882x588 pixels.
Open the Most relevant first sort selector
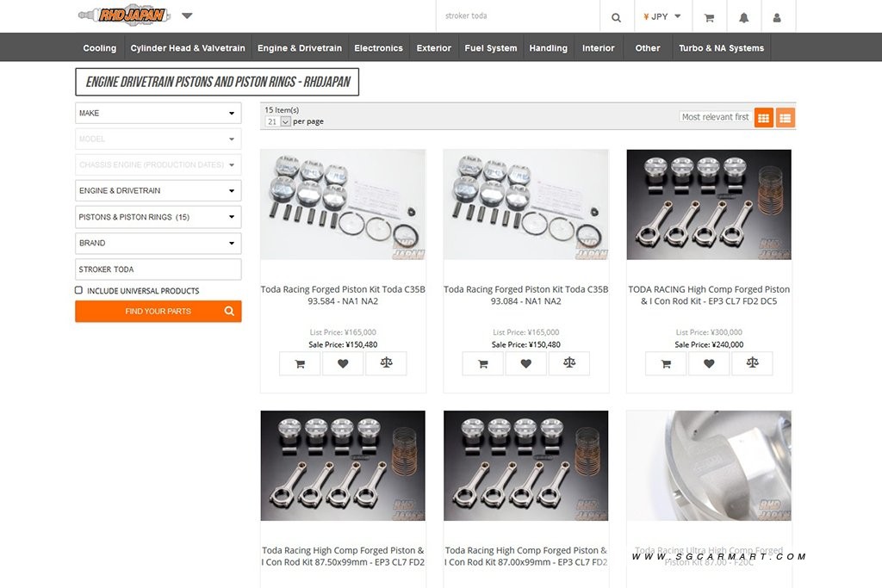(715, 117)
